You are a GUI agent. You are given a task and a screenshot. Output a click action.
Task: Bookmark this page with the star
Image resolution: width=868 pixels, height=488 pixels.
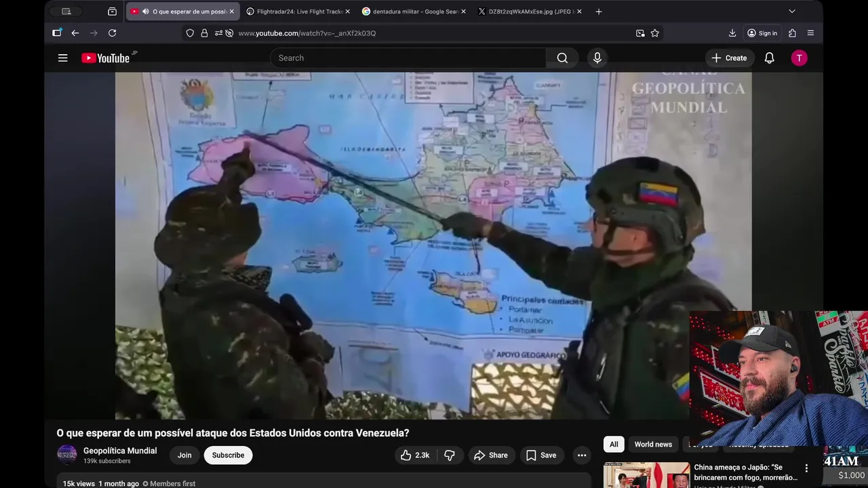point(655,33)
